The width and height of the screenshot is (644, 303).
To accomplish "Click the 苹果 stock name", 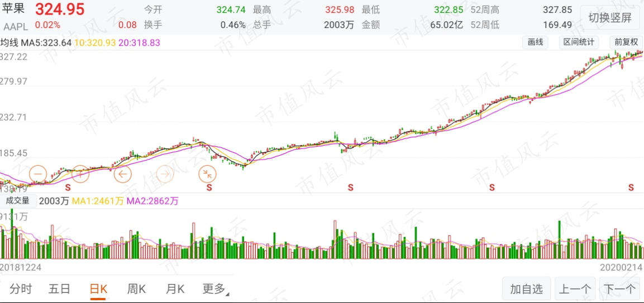I will [x=15, y=8].
